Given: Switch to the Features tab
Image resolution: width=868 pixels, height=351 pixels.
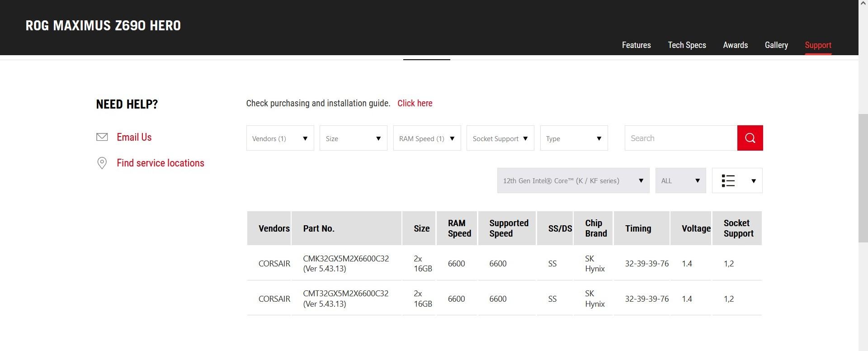Looking at the screenshot, I should coord(636,45).
